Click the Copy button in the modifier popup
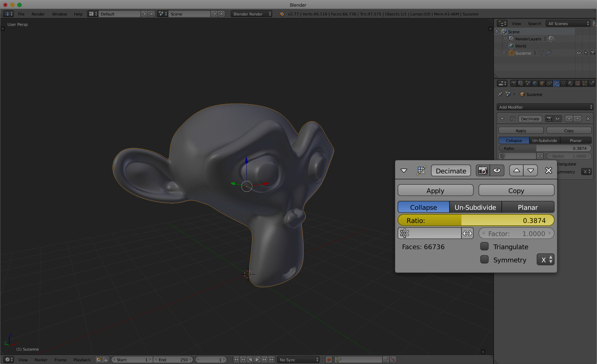597x364 pixels. (516, 190)
